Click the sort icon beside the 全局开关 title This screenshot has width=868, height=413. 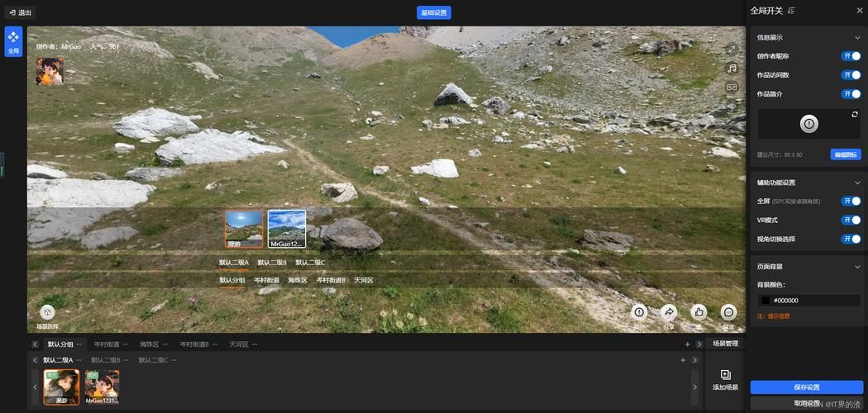792,11
